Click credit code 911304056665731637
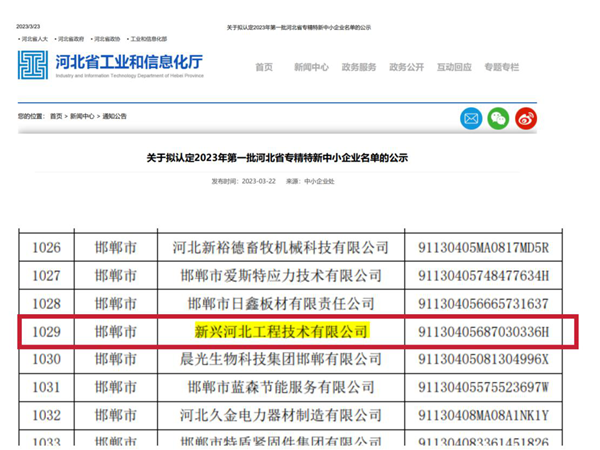 pyautogui.click(x=483, y=304)
